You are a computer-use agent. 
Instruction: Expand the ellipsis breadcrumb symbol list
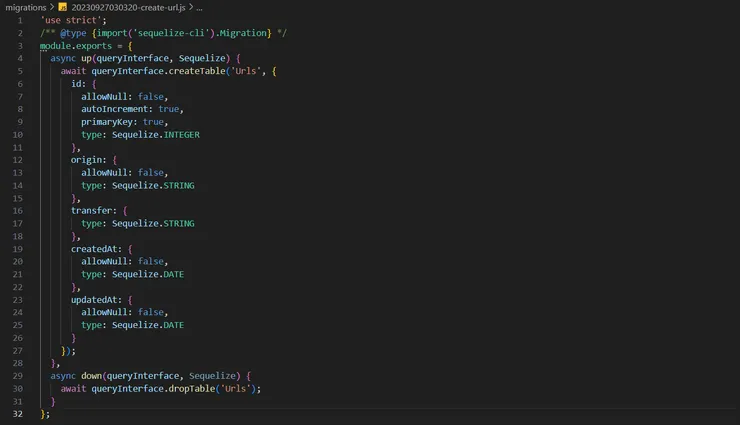pos(199,8)
